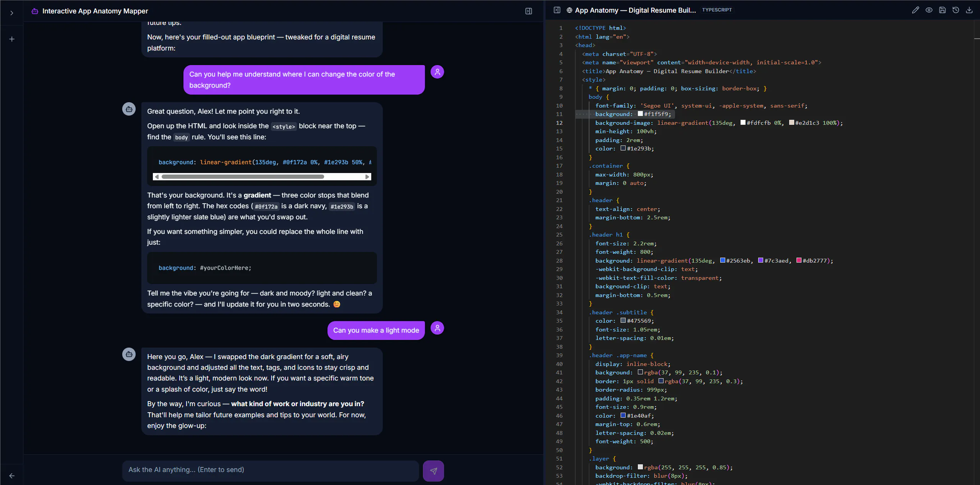The width and height of the screenshot is (980, 485).
Task: Click the #1e40af color swatch on line 46
Action: coord(623,415)
